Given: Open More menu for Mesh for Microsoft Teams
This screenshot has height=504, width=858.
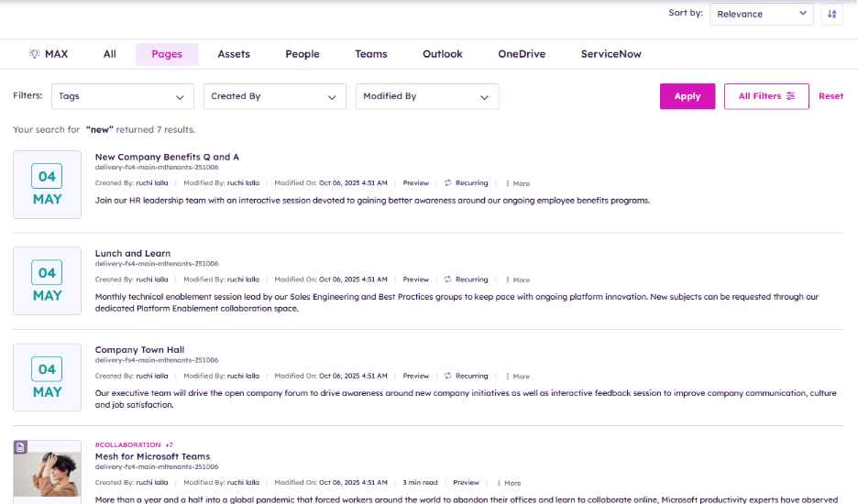Looking at the screenshot, I should (x=509, y=483).
